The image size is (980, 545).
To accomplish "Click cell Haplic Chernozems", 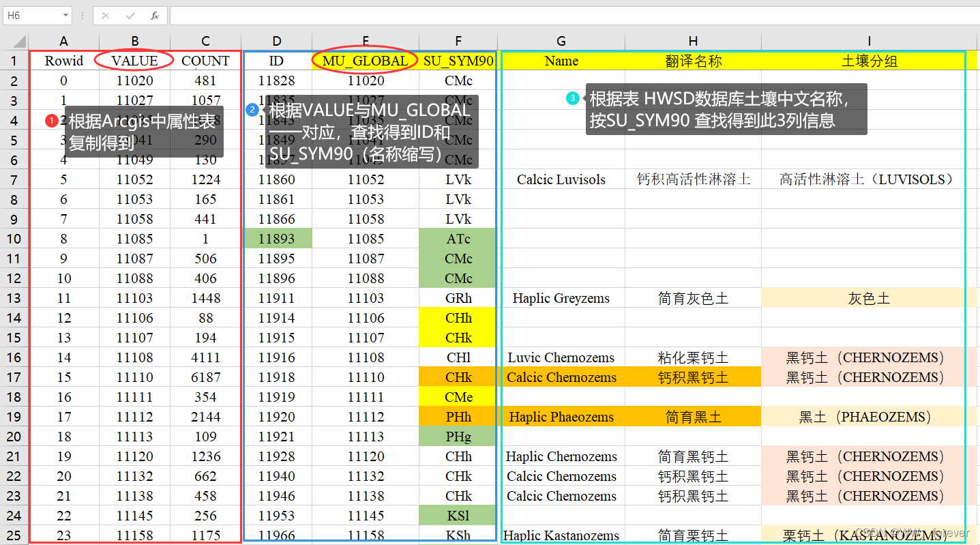I will (x=561, y=456).
